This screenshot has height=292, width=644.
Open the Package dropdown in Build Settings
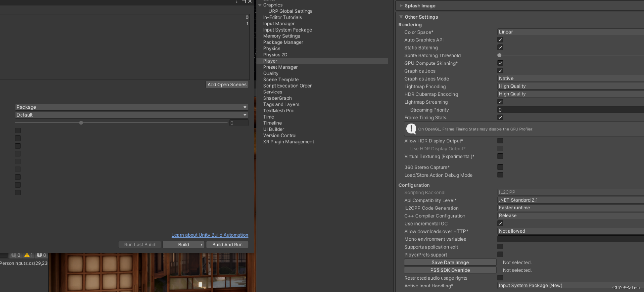[x=132, y=107]
